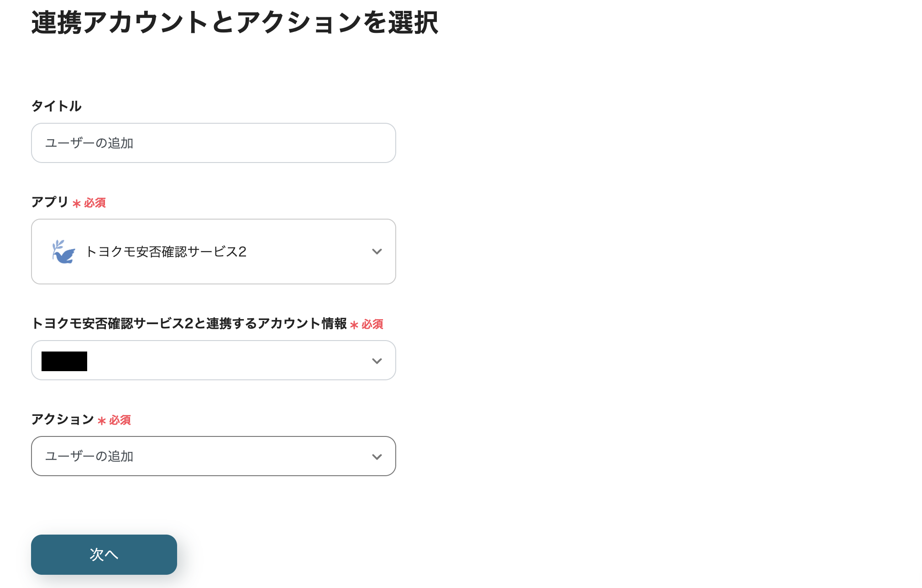Click the chevron on the アクション field
This screenshot has width=922, height=588.
point(377,456)
